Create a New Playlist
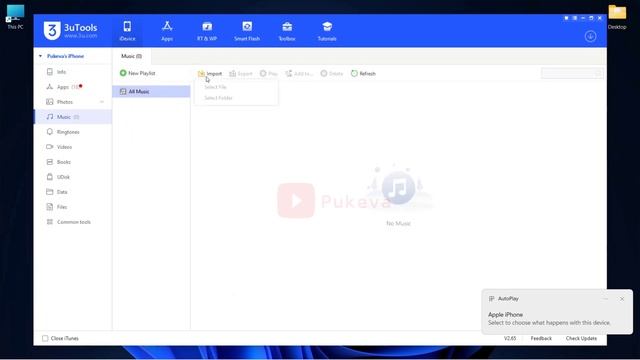640x360 pixels. coord(138,73)
